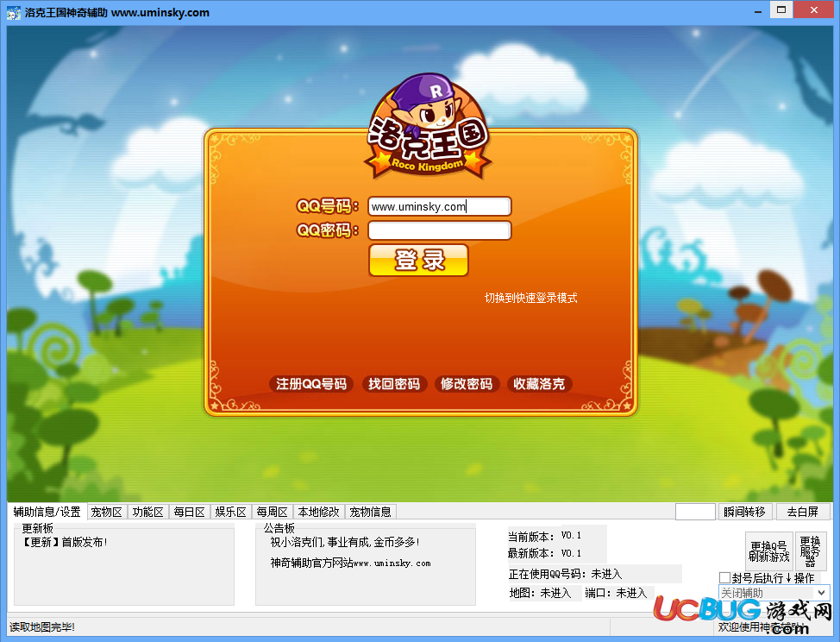The width and height of the screenshot is (840, 642).
Task: Click the Roco Kingdom logo
Action: [429, 129]
